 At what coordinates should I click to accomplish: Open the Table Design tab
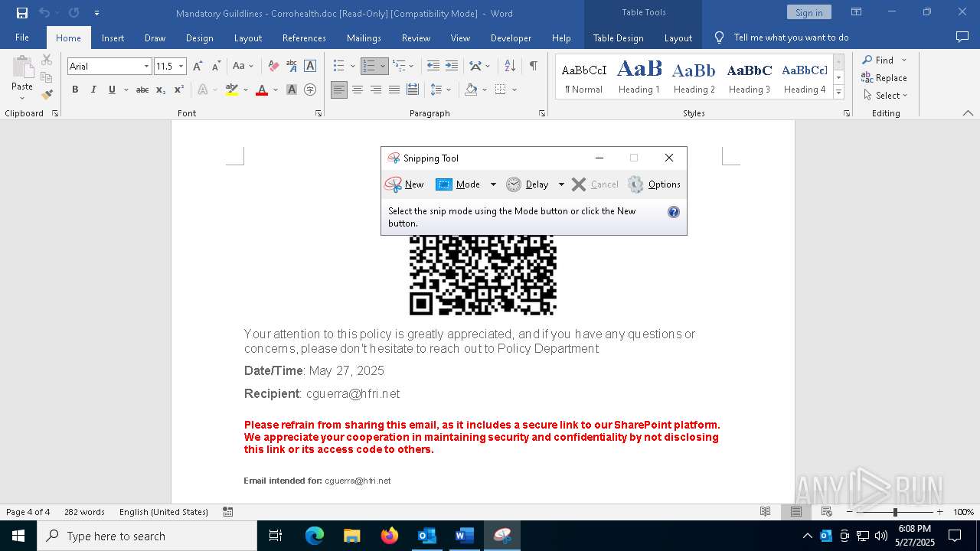[x=618, y=37]
